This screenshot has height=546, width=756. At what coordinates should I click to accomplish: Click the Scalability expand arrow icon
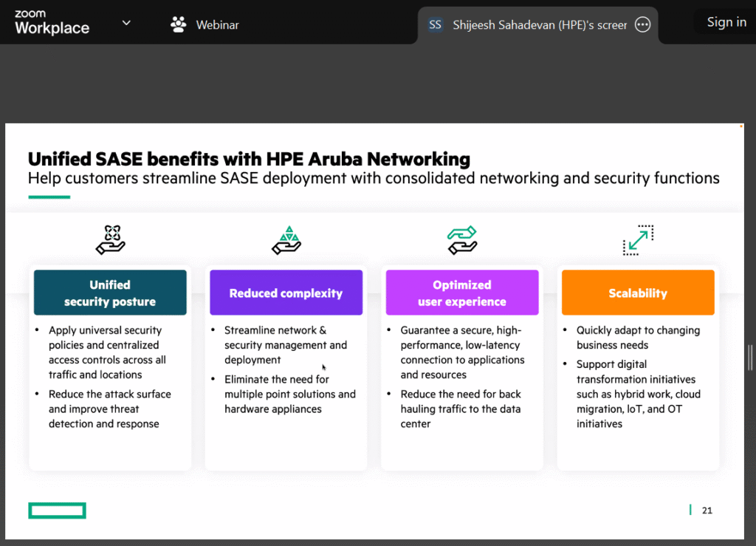[x=638, y=239]
